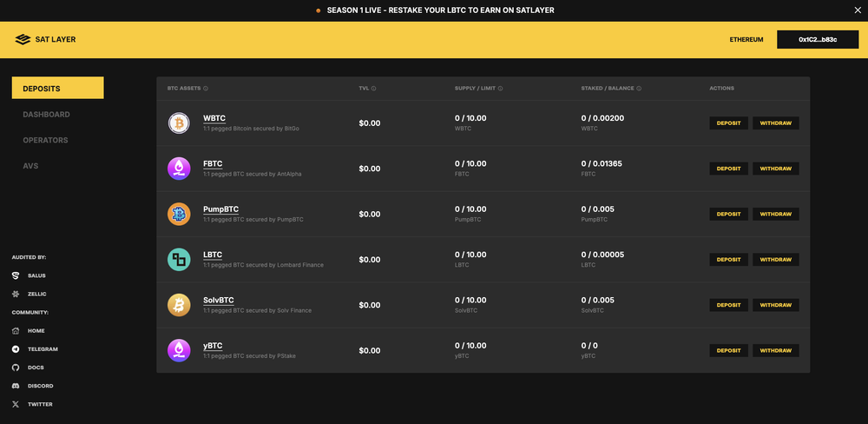Screen dimensions: 868x424
Task: Click the WBTC Bitcoin token icon
Action: point(179,123)
